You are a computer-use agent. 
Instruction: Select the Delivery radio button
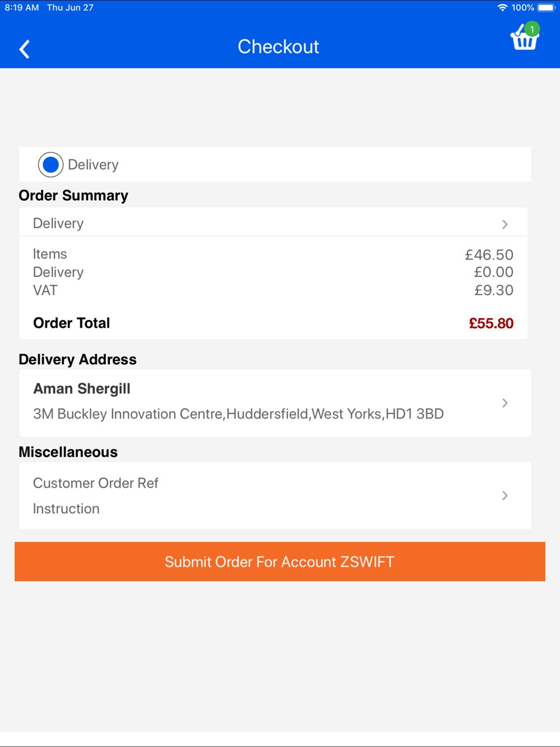pyautogui.click(x=50, y=165)
